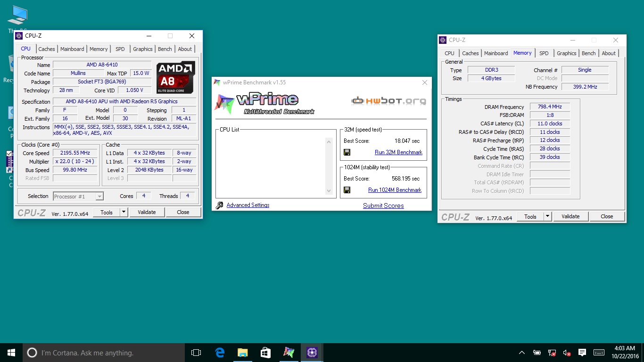Click the AMD A8 processor logo
Viewport: 644px width, 362px height.
(176, 77)
